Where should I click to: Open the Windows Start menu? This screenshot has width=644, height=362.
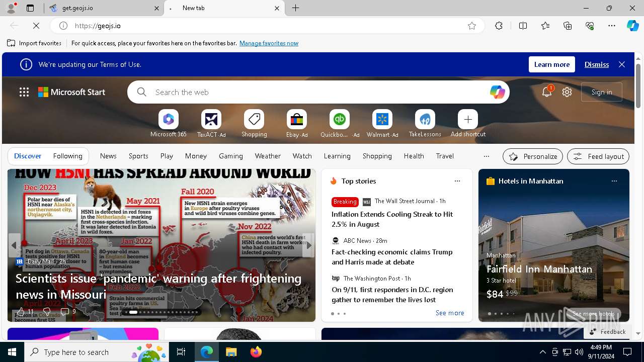point(12,352)
